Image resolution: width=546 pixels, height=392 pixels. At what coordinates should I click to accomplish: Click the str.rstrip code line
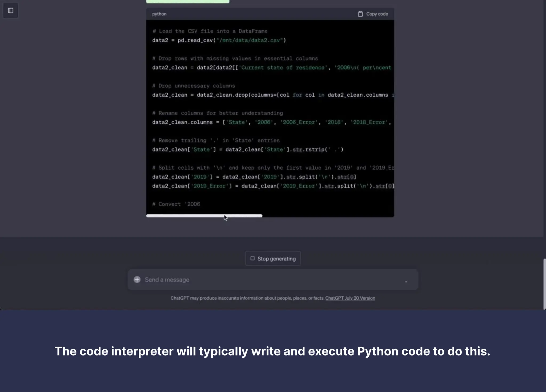(247, 149)
